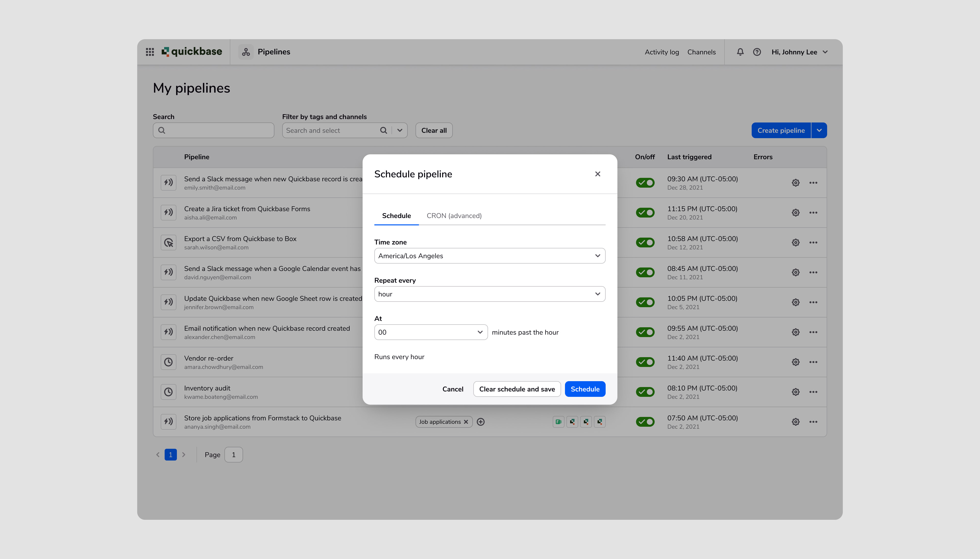Click the Pipelines branch icon in header
This screenshot has width=980, height=559.
[246, 52]
